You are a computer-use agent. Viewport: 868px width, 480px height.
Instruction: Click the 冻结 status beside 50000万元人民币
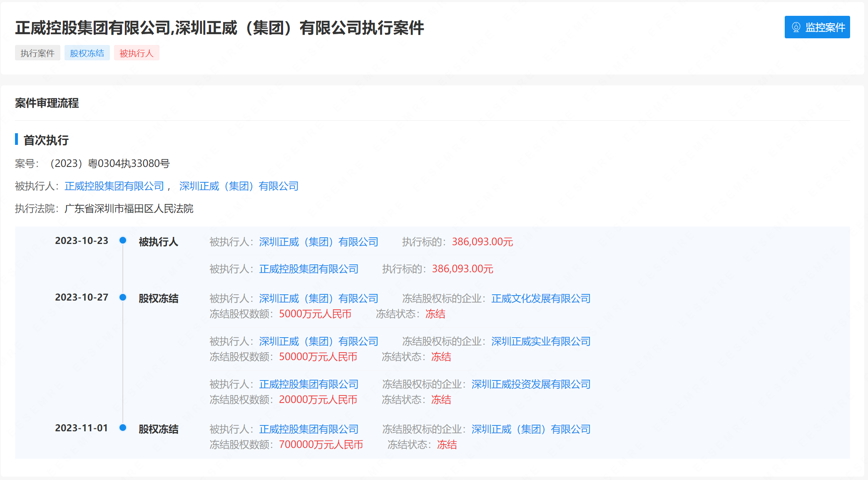[441, 357]
